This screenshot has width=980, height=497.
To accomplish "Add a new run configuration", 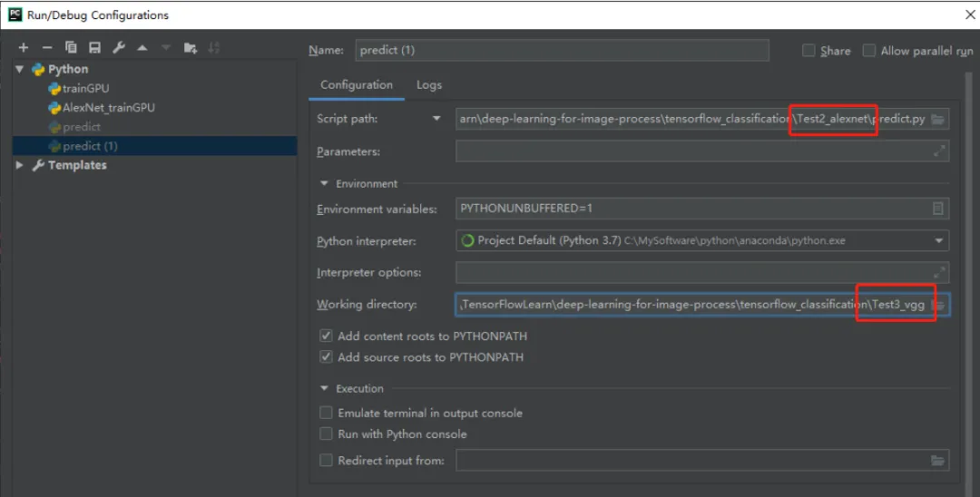I will pyautogui.click(x=24, y=48).
